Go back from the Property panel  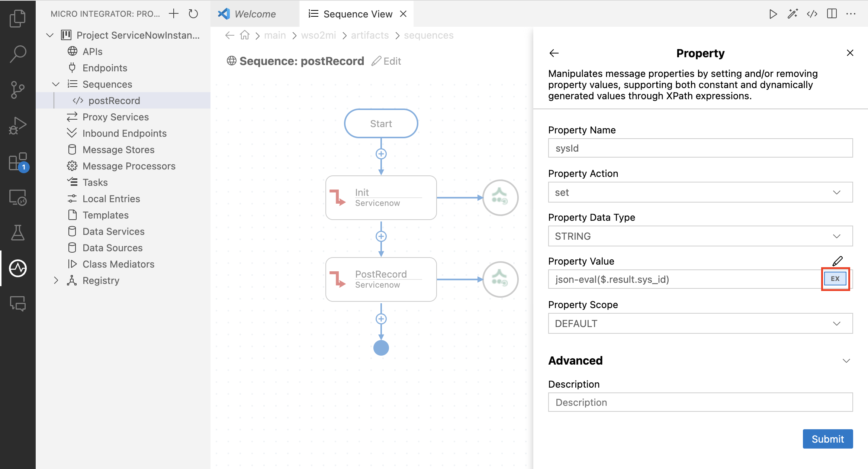click(554, 53)
